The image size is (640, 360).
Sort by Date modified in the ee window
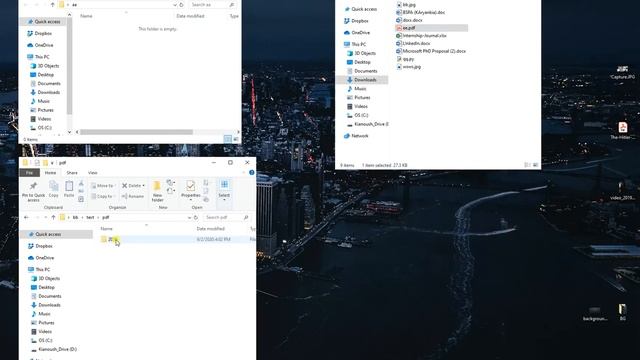pyautogui.click(x=190, y=16)
